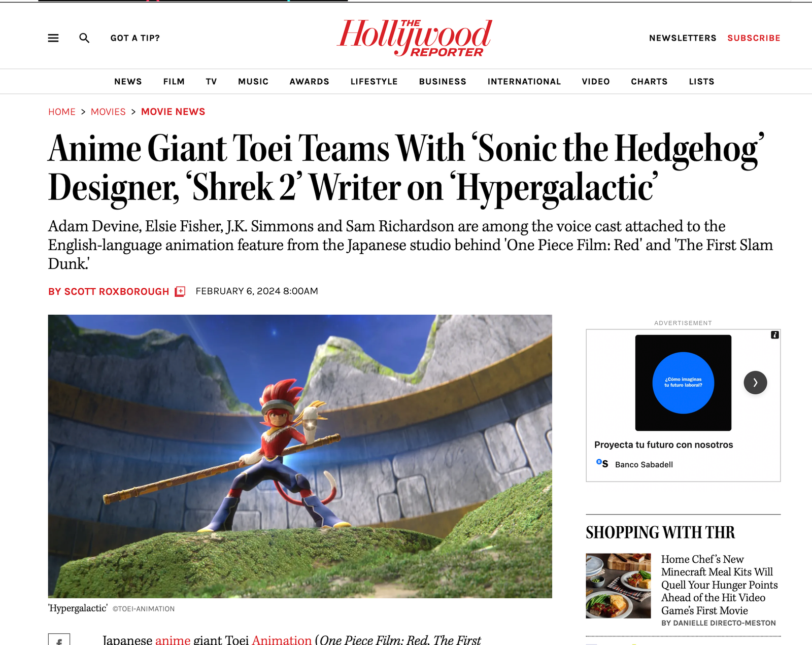This screenshot has height=645, width=812.
Task: Open the FILM menu section
Action: click(174, 82)
